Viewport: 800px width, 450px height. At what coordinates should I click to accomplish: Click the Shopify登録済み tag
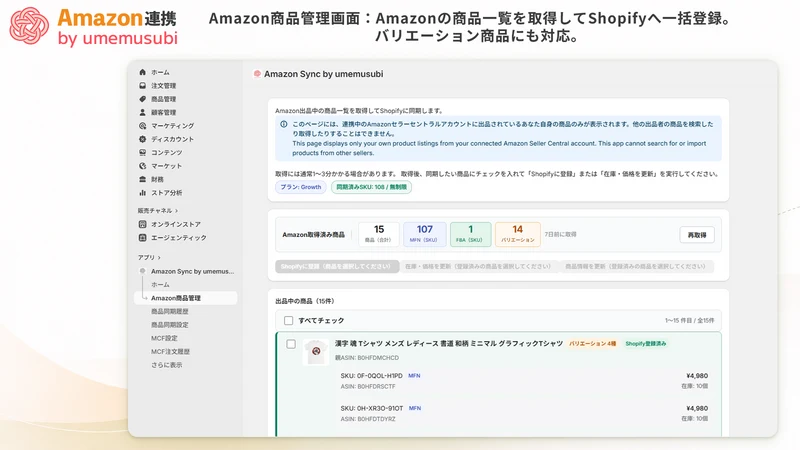(645, 344)
